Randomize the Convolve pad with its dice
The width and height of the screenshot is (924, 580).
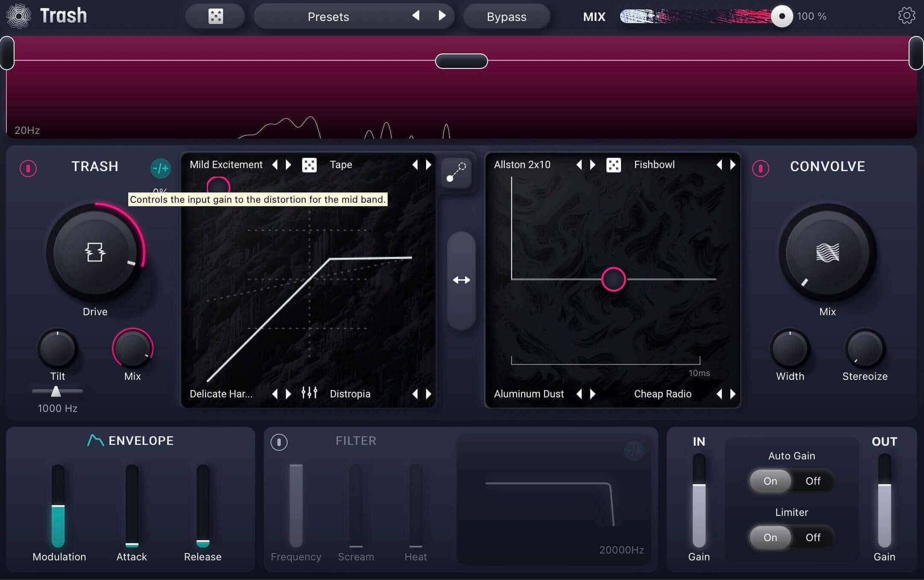614,165
